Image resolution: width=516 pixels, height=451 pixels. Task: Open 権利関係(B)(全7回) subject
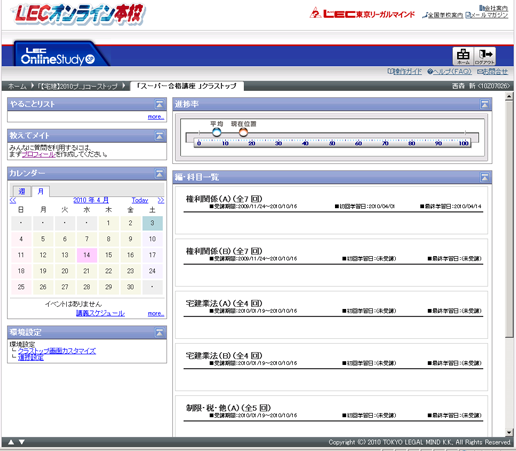(x=224, y=251)
